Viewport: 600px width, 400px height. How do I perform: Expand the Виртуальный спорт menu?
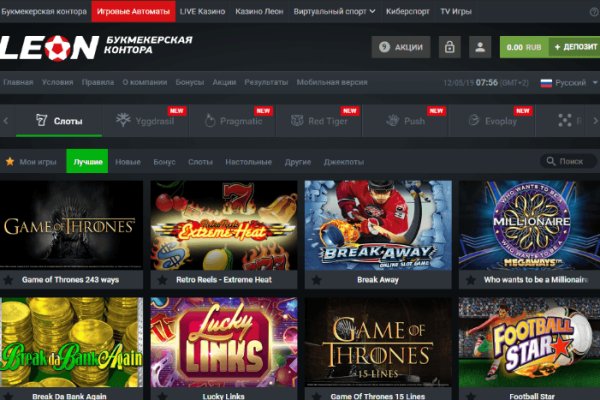[335, 12]
